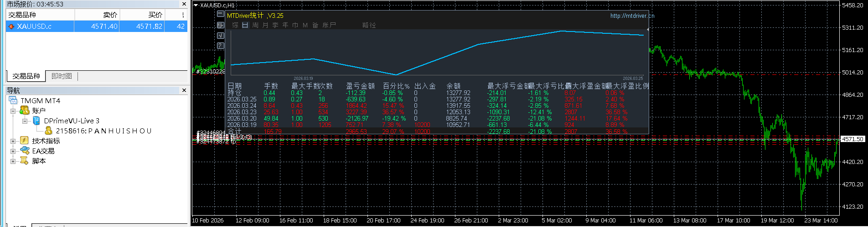Select the 周 weekly tab in MTDriver

click(255, 25)
